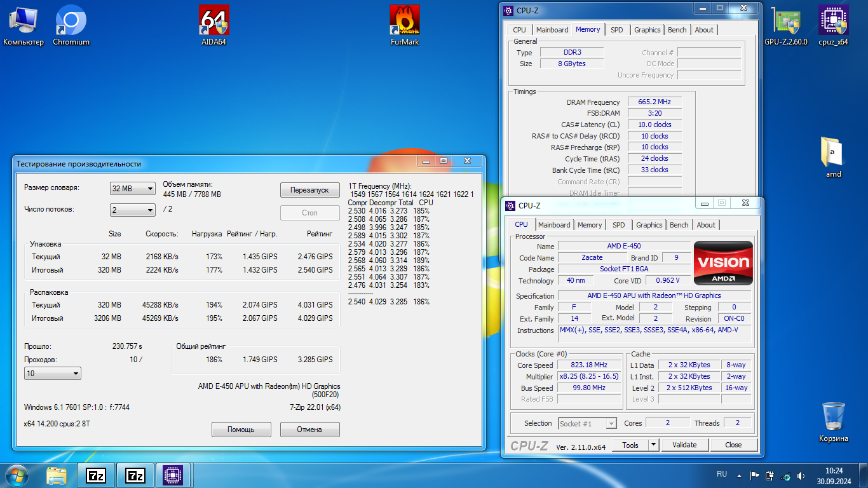
Task: Switch to Memory tab in front CPU-Z window
Action: pyautogui.click(x=590, y=225)
